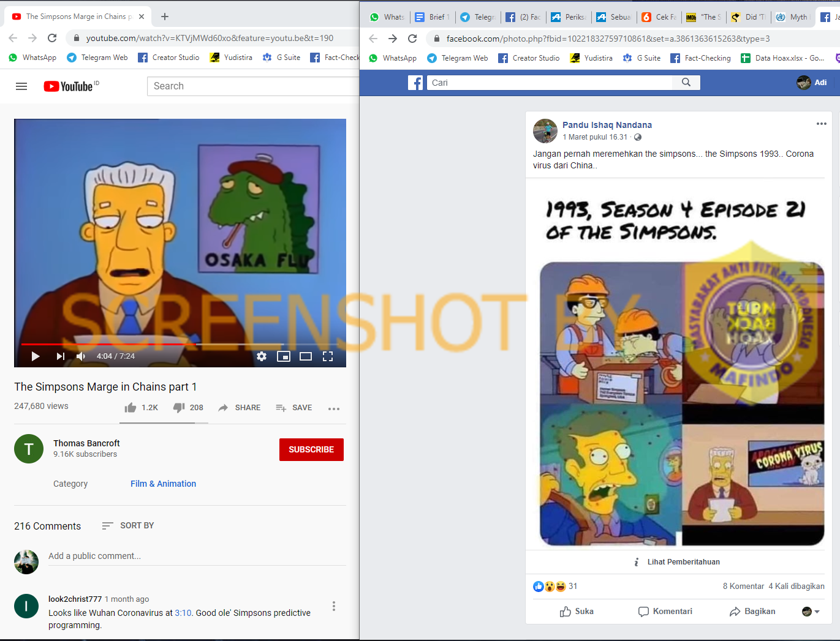The height and width of the screenshot is (641, 840).
Task: Open Pandu Ishaq Nandana profile link
Action: point(607,125)
